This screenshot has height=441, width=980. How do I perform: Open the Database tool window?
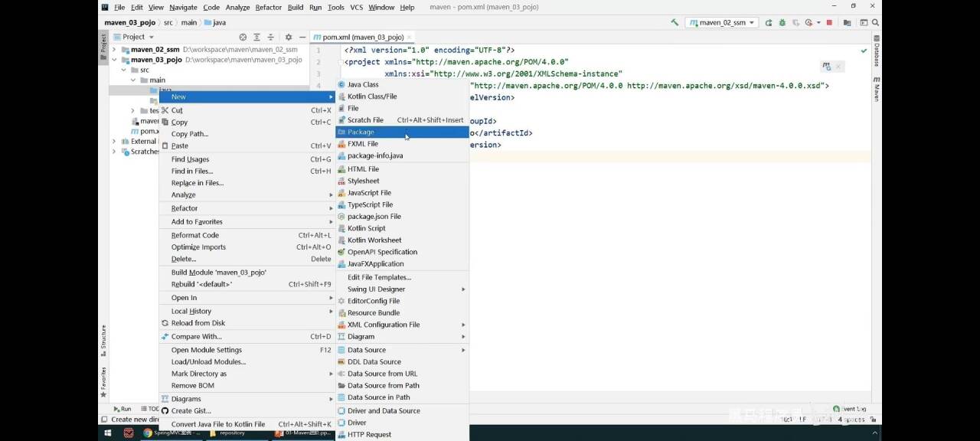pyautogui.click(x=877, y=51)
